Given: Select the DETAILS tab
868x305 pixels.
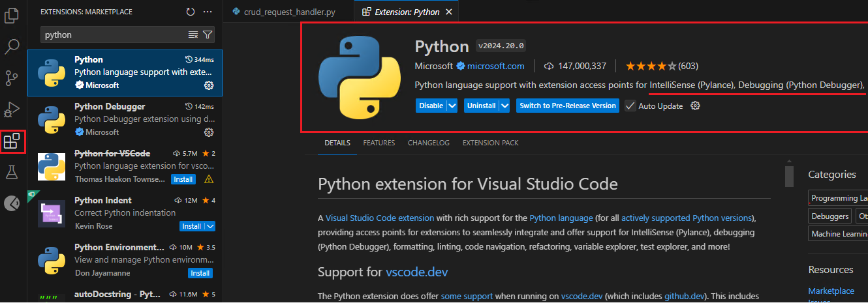Looking at the screenshot, I should pos(337,143).
